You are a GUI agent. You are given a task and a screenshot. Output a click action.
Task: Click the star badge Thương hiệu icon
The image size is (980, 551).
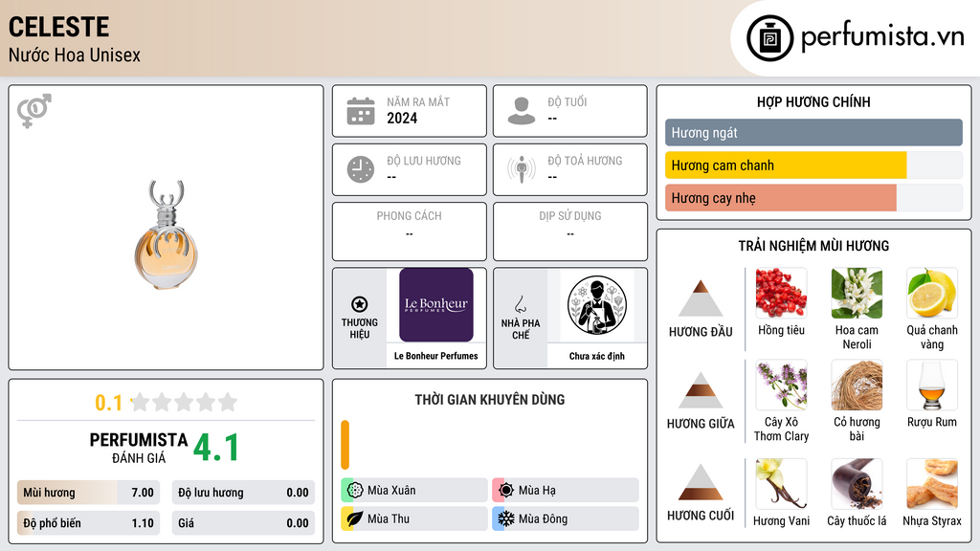point(360,304)
